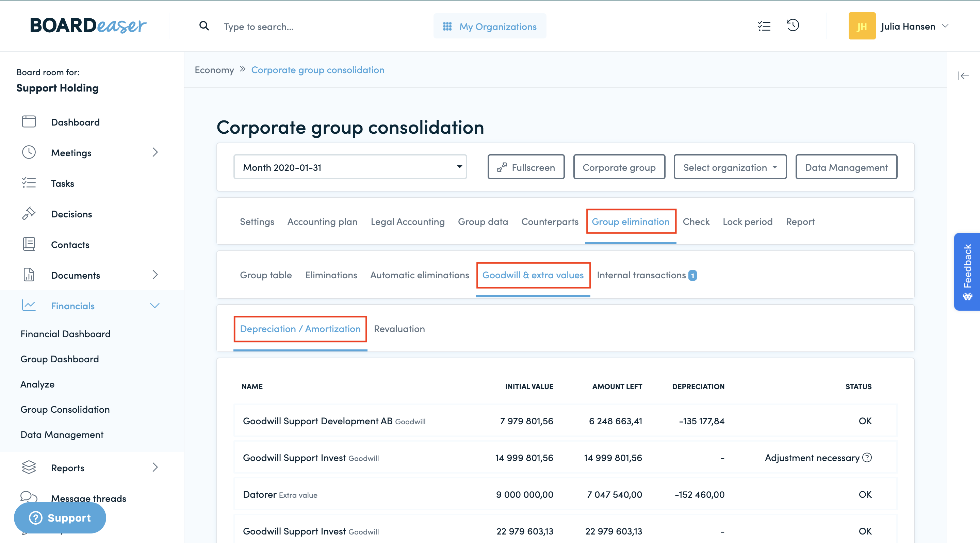The height and width of the screenshot is (543, 980).
Task: Click the Corporate group button
Action: (619, 167)
